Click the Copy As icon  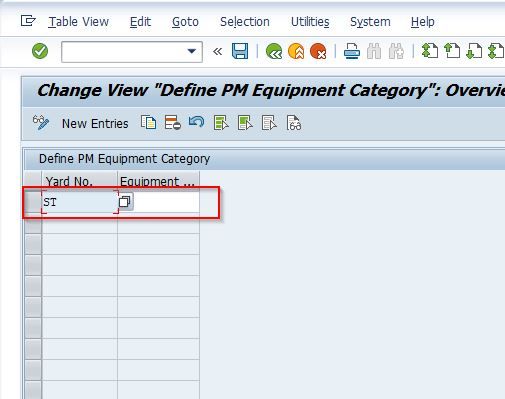tap(149, 123)
